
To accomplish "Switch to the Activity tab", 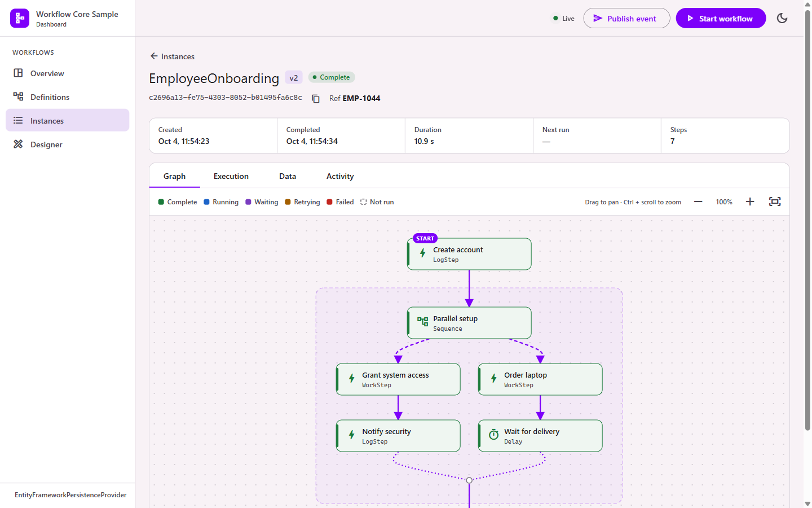I will [x=340, y=176].
